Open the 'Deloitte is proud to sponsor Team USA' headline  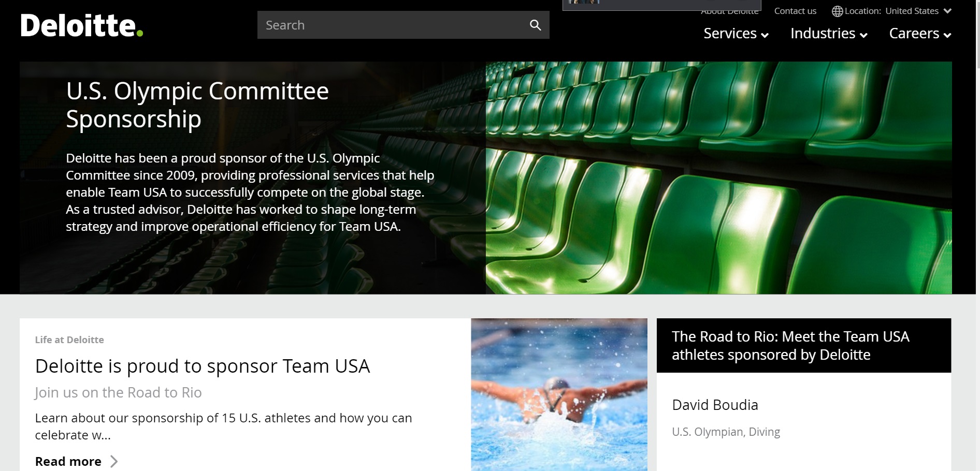coord(202,366)
